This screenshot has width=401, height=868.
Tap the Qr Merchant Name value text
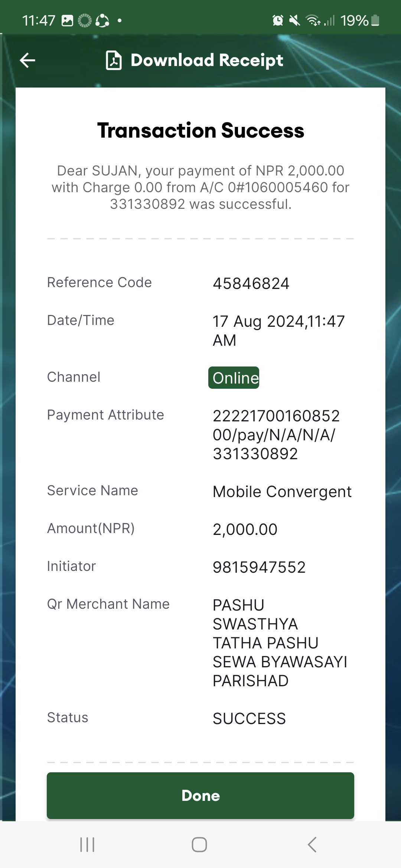280,643
